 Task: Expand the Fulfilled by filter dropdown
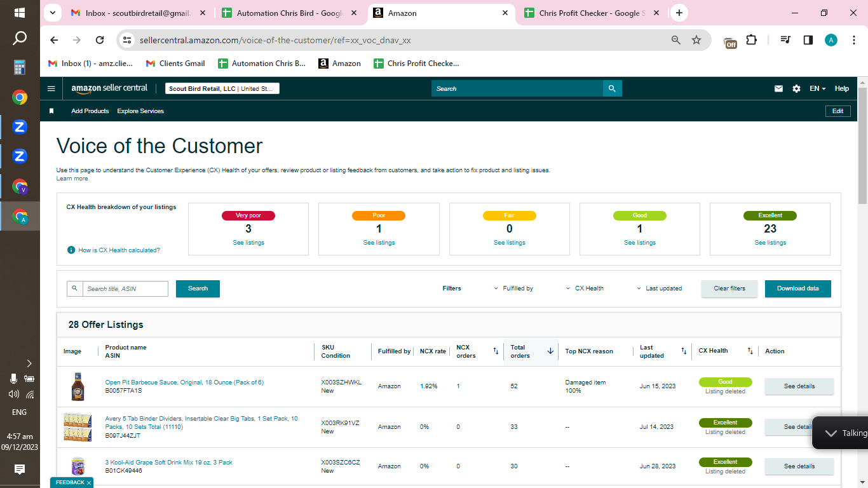513,288
